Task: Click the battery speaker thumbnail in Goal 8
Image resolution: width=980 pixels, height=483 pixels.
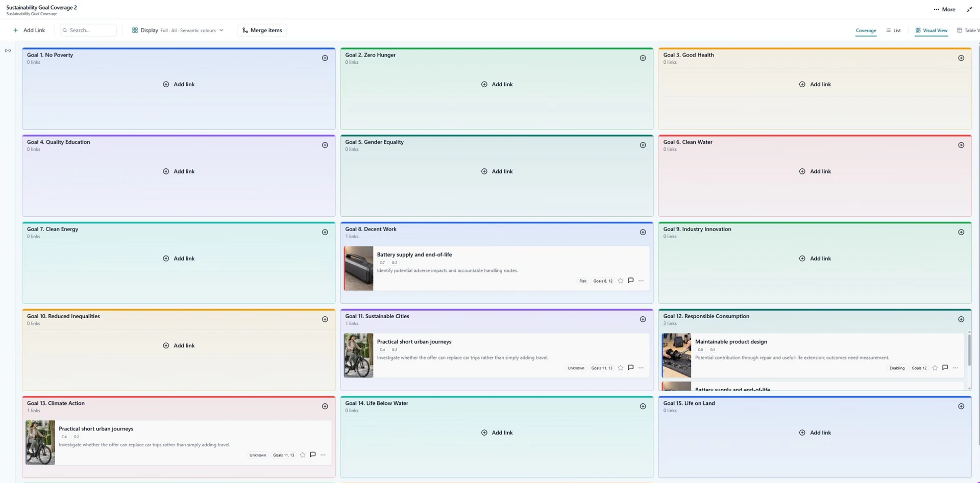Action: pyautogui.click(x=358, y=268)
